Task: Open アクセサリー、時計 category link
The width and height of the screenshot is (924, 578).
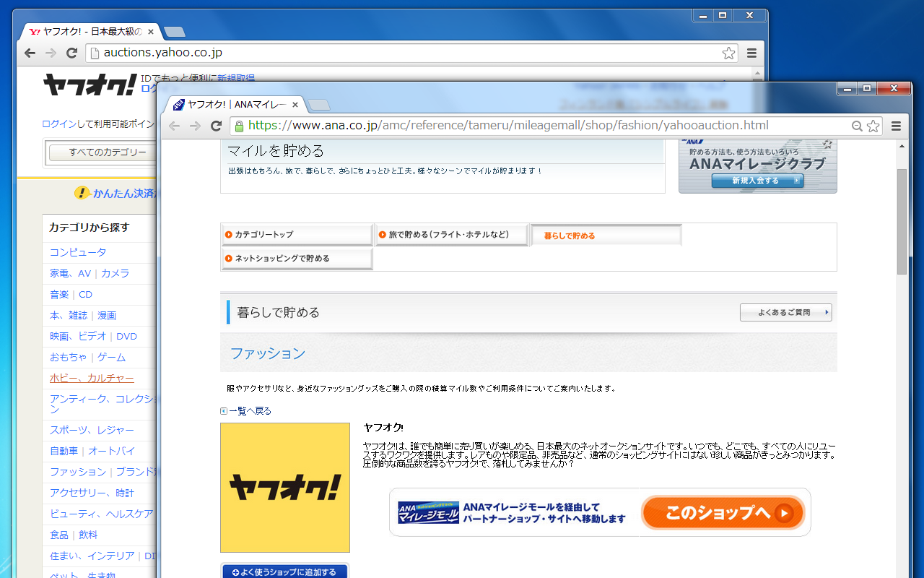Action: (x=92, y=493)
